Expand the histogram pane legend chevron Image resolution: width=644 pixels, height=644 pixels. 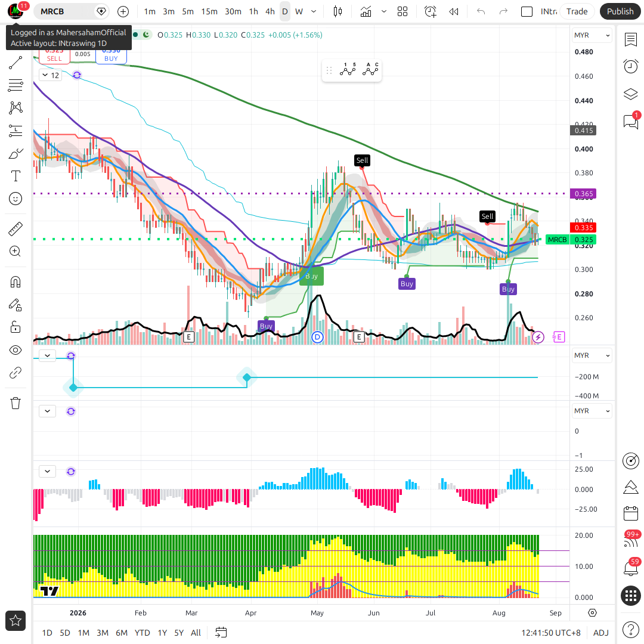pyautogui.click(x=48, y=472)
